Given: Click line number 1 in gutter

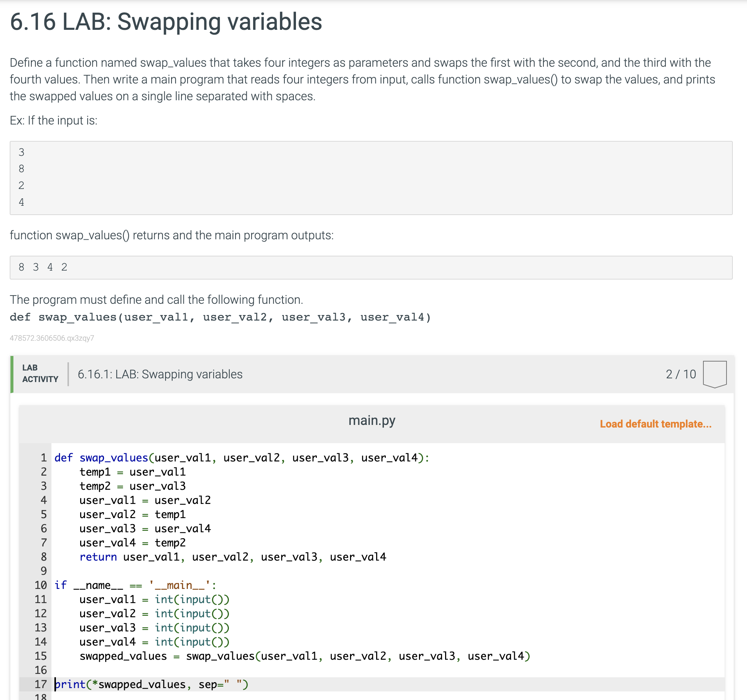Looking at the screenshot, I should pyautogui.click(x=44, y=458).
